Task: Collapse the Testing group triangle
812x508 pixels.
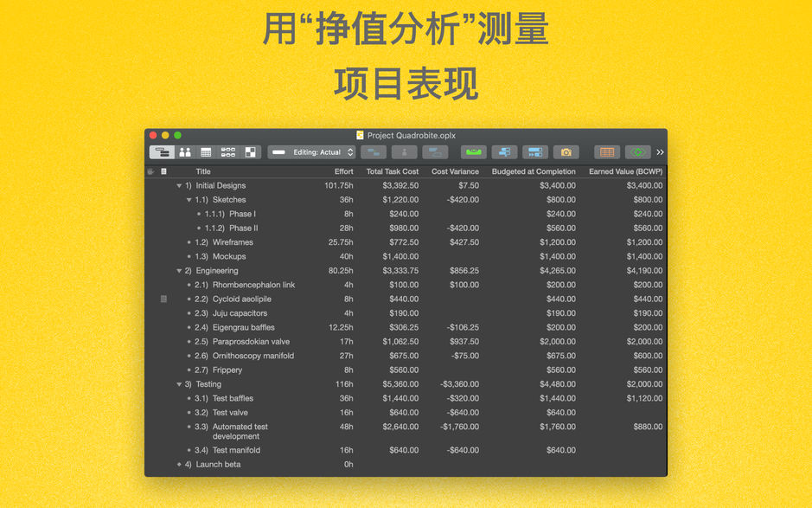Action: click(x=179, y=384)
